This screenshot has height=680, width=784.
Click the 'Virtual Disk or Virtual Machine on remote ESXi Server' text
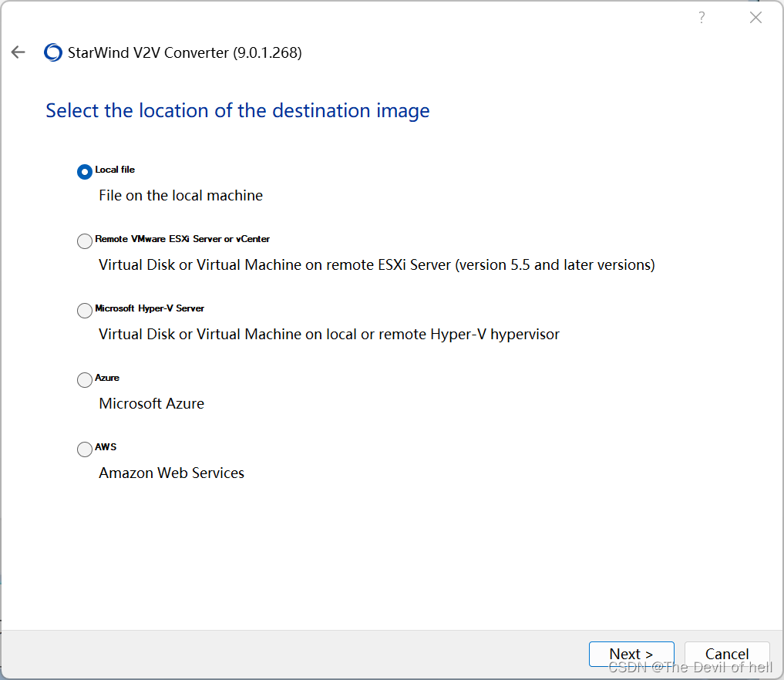[x=274, y=264]
